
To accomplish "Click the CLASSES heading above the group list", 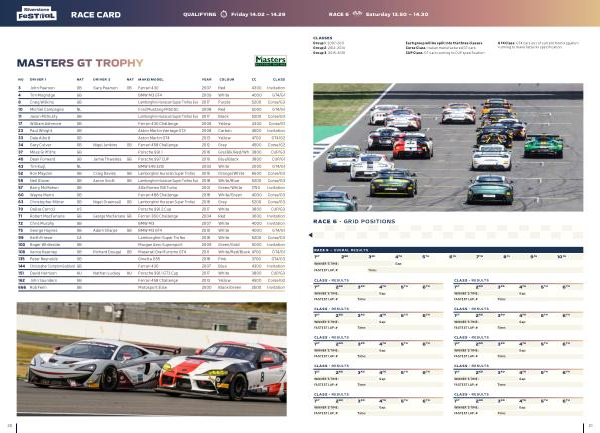I will pyautogui.click(x=323, y=38).
